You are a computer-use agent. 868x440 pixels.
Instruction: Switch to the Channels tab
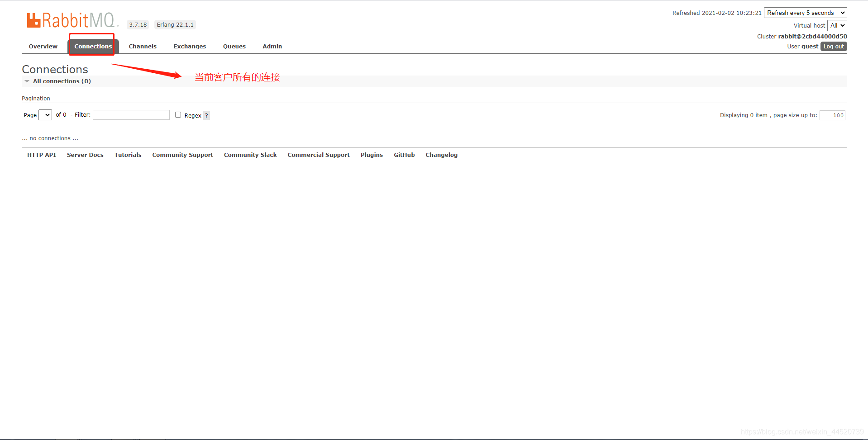[143, 46]
